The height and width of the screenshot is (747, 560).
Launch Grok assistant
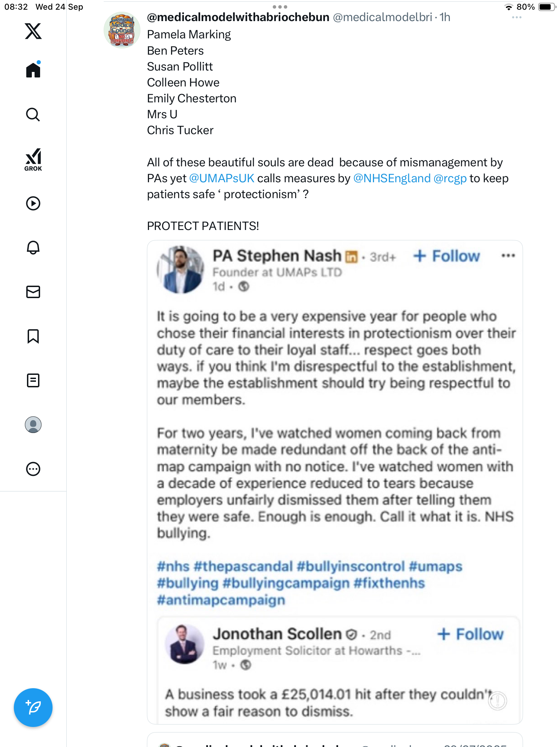(x=33, y=159)
